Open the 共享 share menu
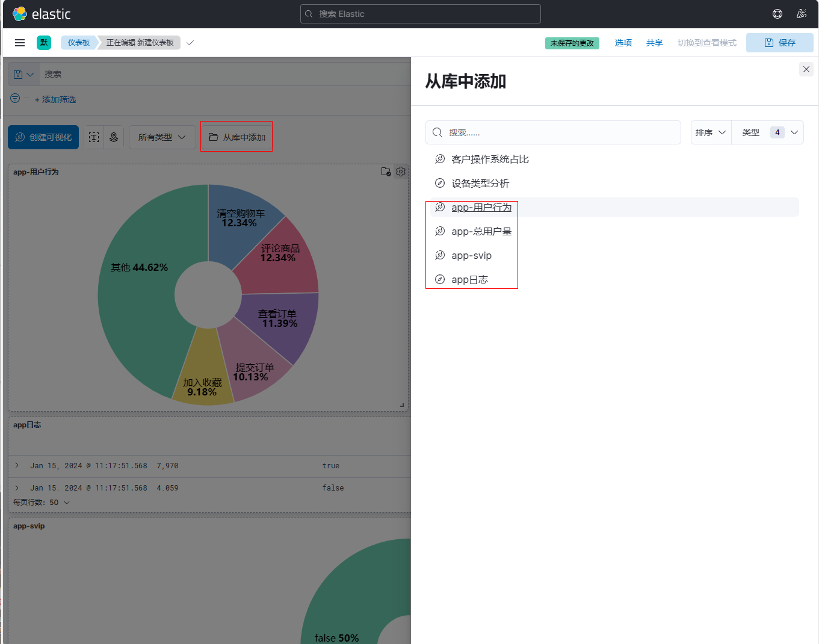Viewport: 819px width, 644px height. point(654,43)
